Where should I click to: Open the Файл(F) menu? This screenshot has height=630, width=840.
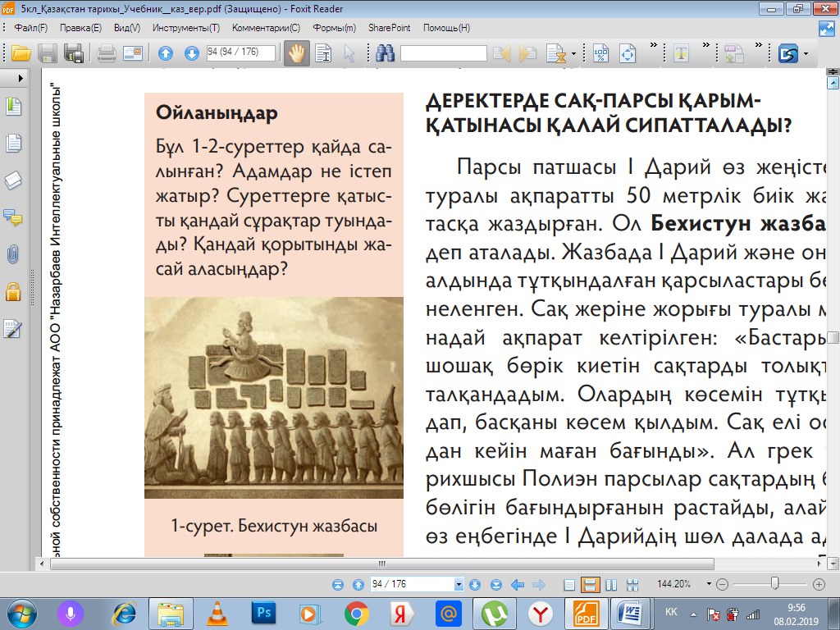(30, 28)
